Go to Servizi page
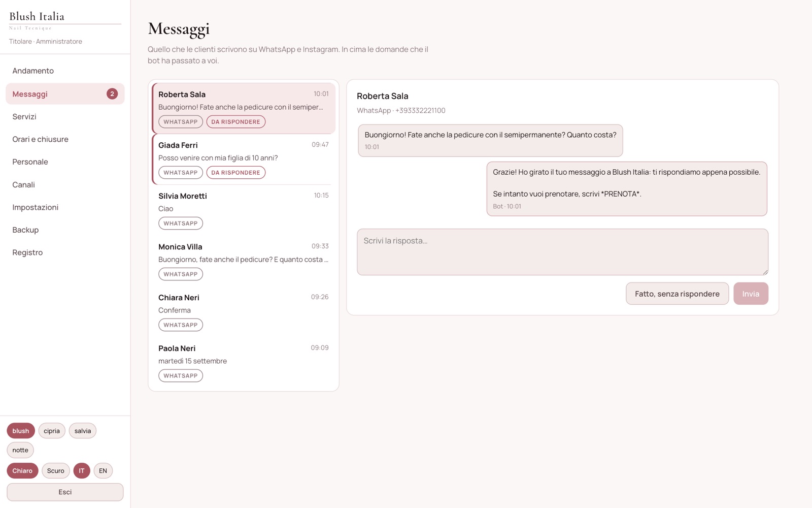Screen dimensions: 812x508 click(65, 116)
